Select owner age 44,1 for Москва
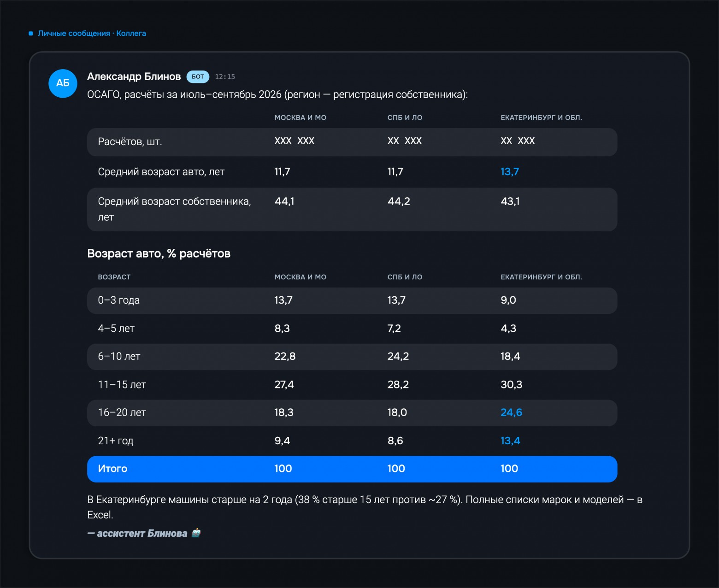719x588 pixels. pyautogui.click(x=284, y=201)
